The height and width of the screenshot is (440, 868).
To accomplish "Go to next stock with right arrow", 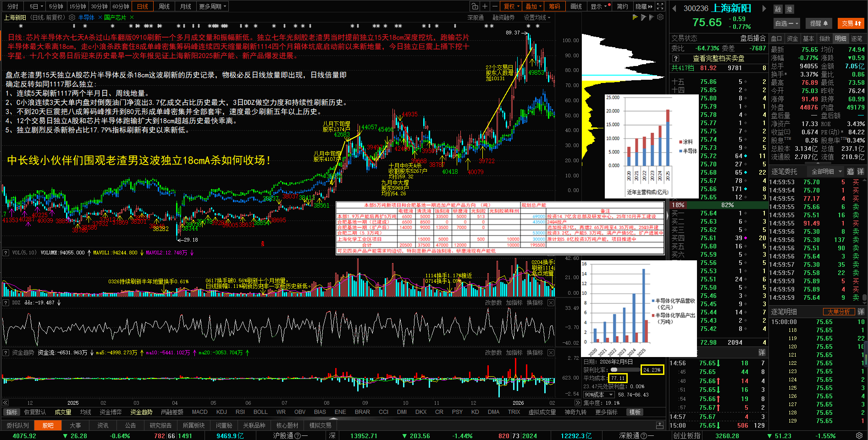I will (764, 8).
